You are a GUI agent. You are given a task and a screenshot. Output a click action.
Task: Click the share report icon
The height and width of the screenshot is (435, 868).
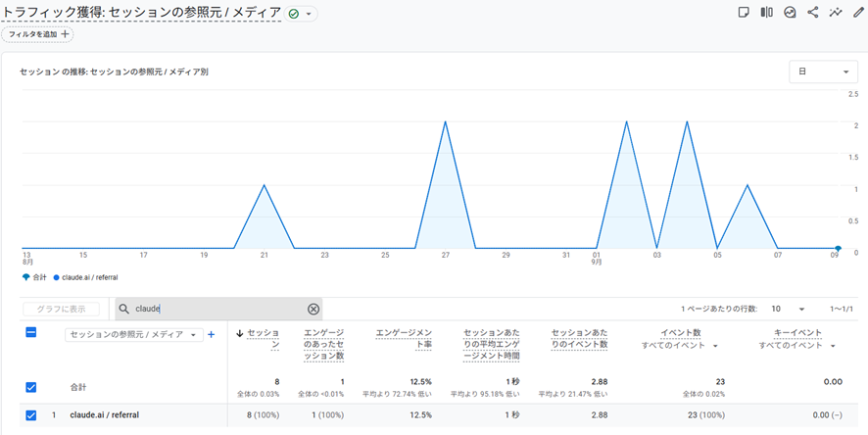812,13
